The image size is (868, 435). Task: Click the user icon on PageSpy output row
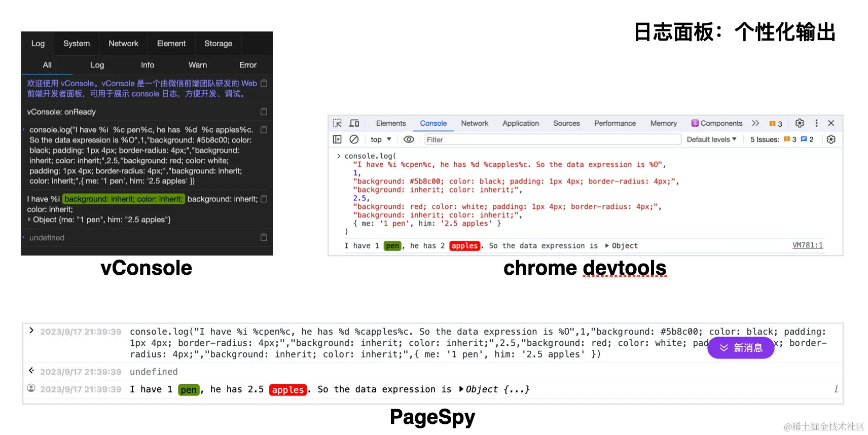pos(31,388)
